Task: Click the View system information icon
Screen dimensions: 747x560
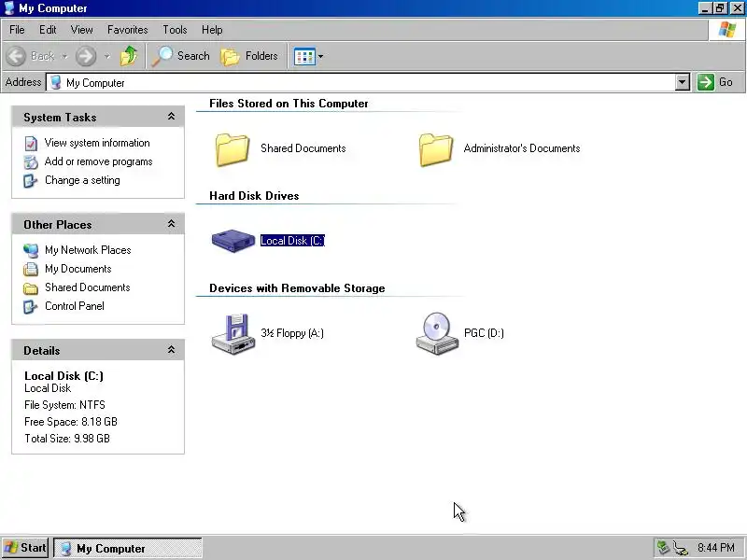Action: pos(31,144)
